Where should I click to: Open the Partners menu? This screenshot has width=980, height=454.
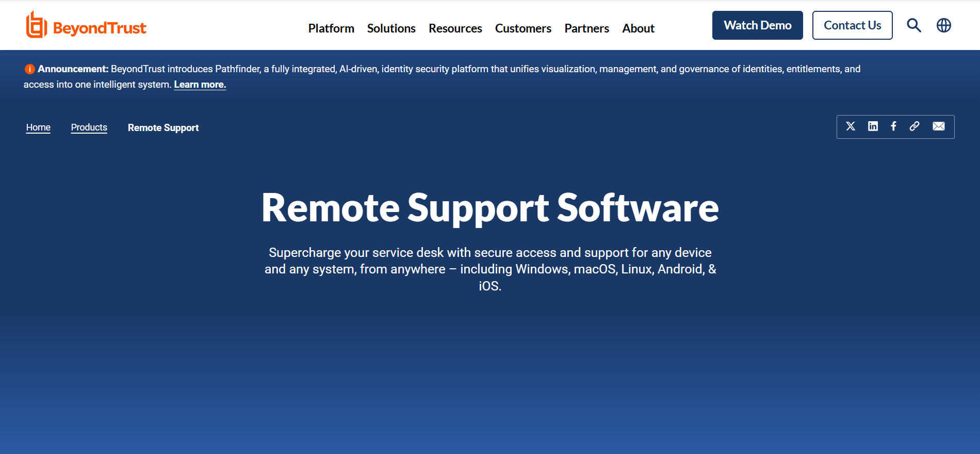(587, 28)
